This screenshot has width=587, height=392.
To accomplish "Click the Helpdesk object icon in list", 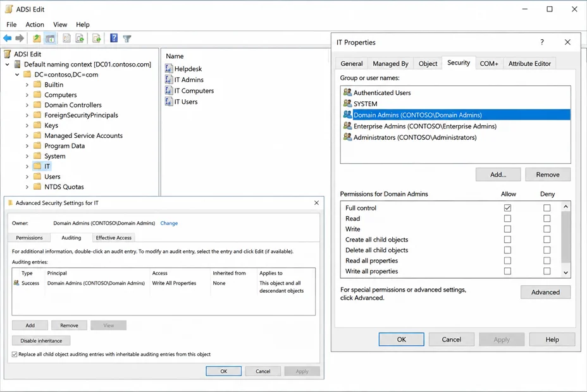I will [x=169, y=69].
